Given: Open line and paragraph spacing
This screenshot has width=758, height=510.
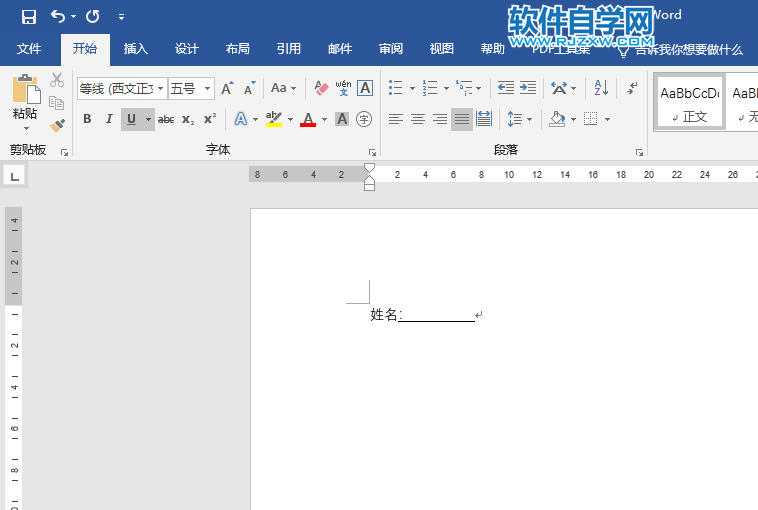Looking at the screenshot, I should click(x=514, y=119).
